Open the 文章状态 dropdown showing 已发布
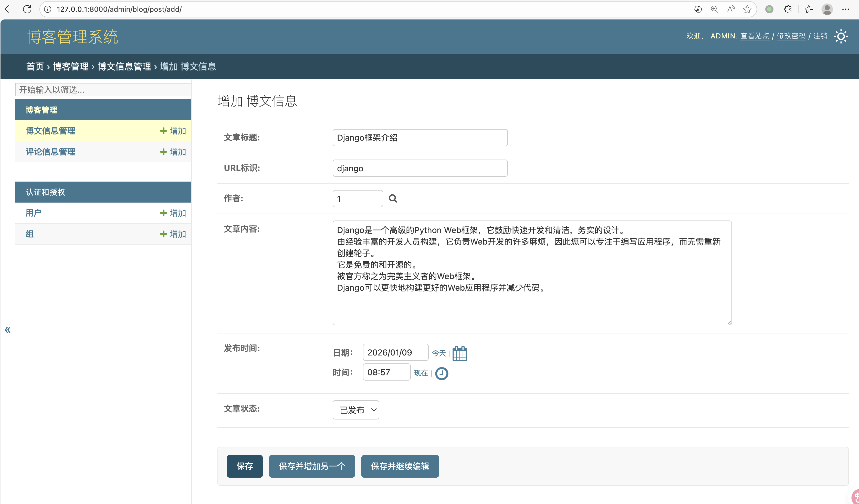Image resolution: width=859 pixels, height=504 pixels. (355, 409)
